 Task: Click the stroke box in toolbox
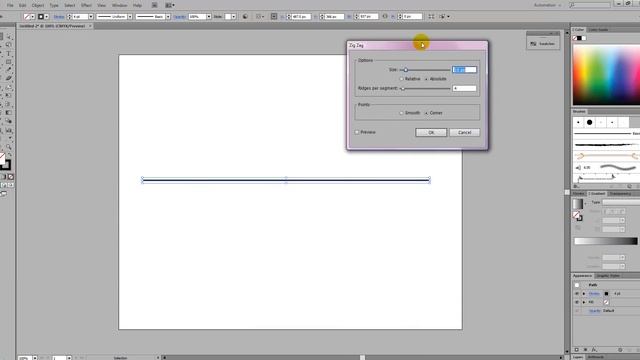point(6,165)
